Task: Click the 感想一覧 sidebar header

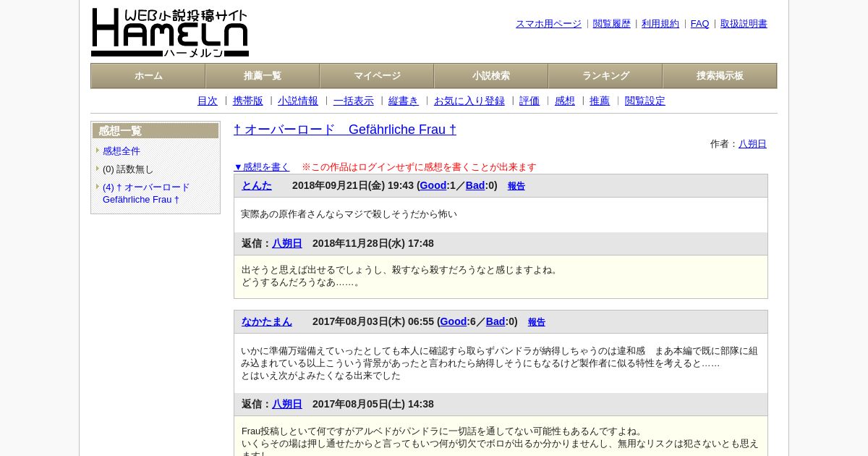Action: 156,131
